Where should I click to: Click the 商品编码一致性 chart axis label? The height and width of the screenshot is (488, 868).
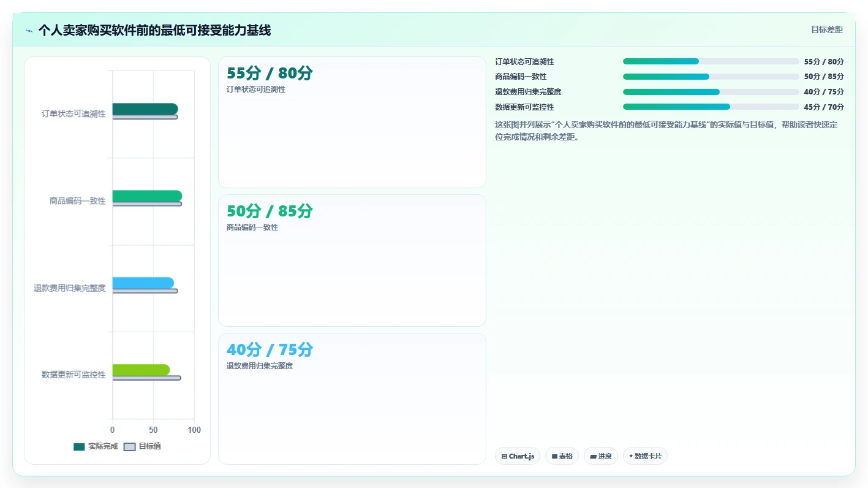pos(78,201)
